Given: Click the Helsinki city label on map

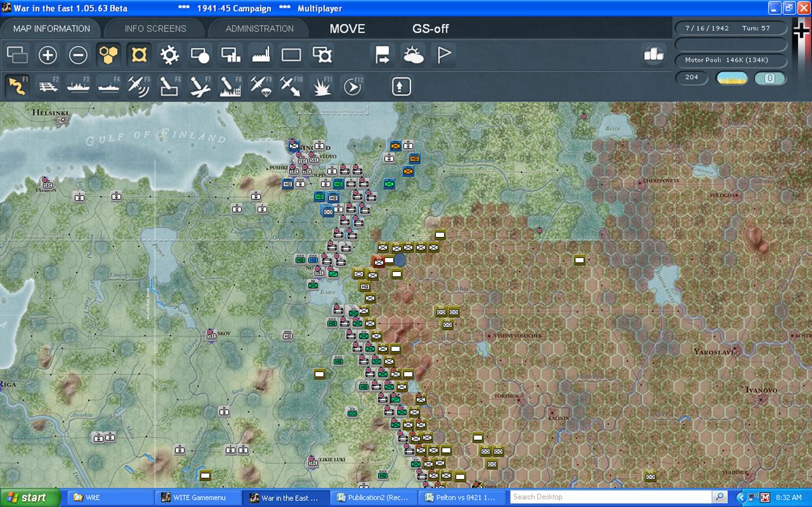Looking at the screenshot, I should point(50,113).
